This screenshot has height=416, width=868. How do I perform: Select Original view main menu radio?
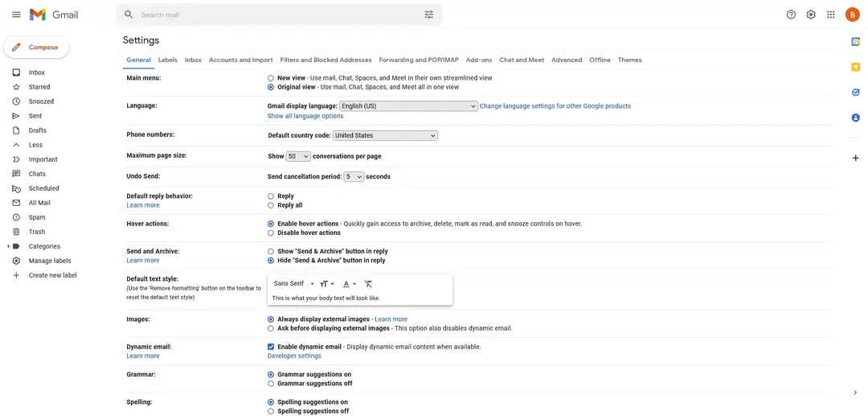271,87
